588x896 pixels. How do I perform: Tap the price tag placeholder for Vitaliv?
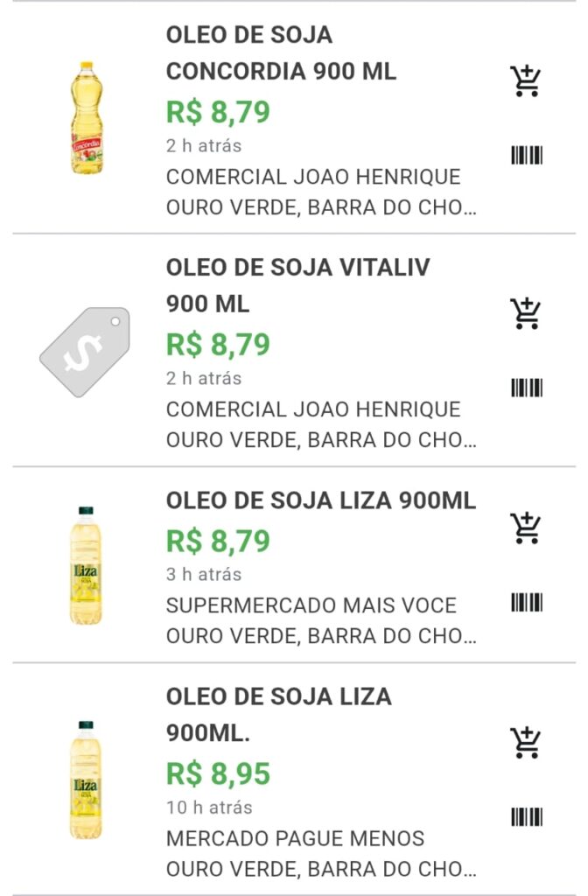pos(85,350)
